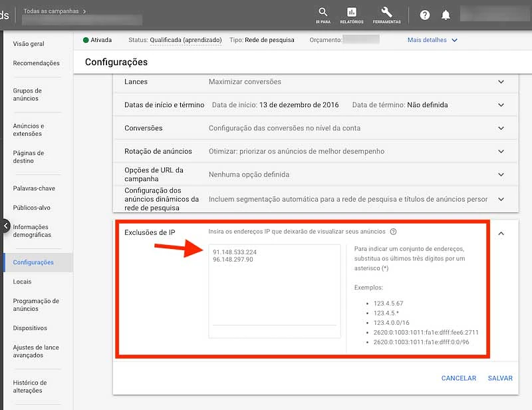The image size is (532, 410).
Task: Open Grupos de anúncios in sidebar
Action: [x=27, y=95]
